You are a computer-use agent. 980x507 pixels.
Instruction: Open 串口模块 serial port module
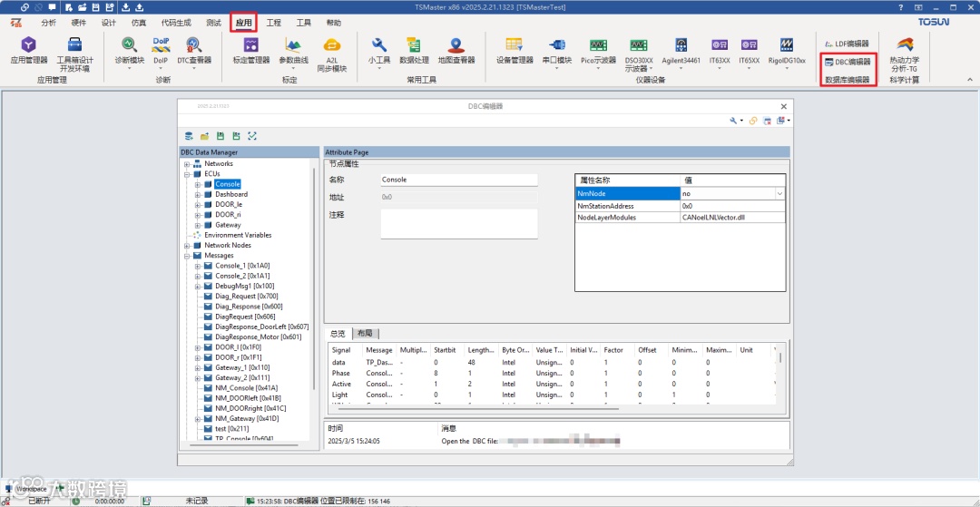556,51
